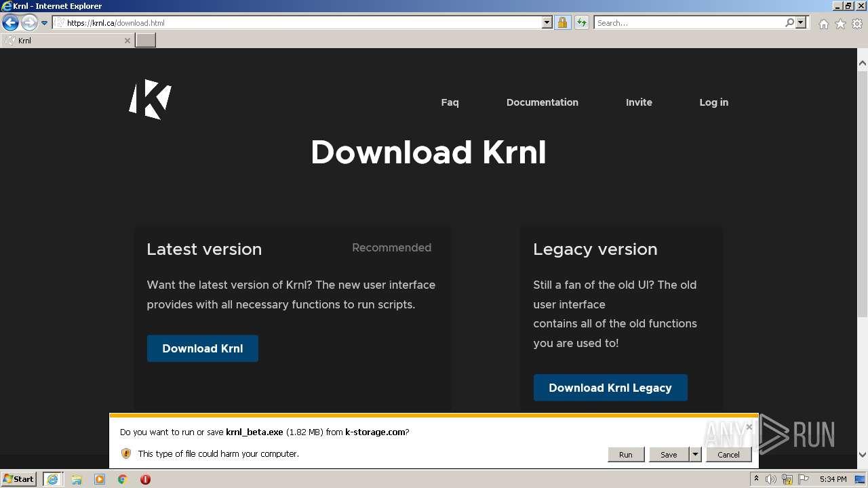Close the download notification bar
The width and height of the screenshot is (868, 488).
(749, 427)
